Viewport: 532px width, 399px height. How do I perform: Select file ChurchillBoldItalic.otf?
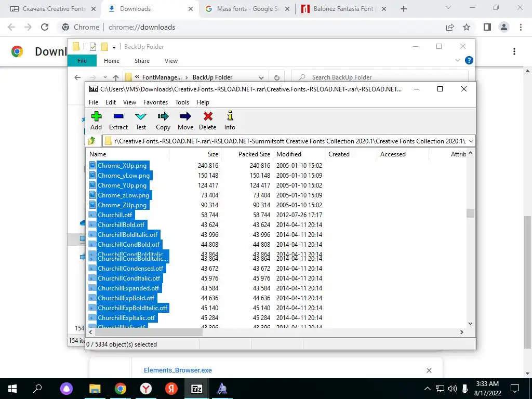point(128,234)
